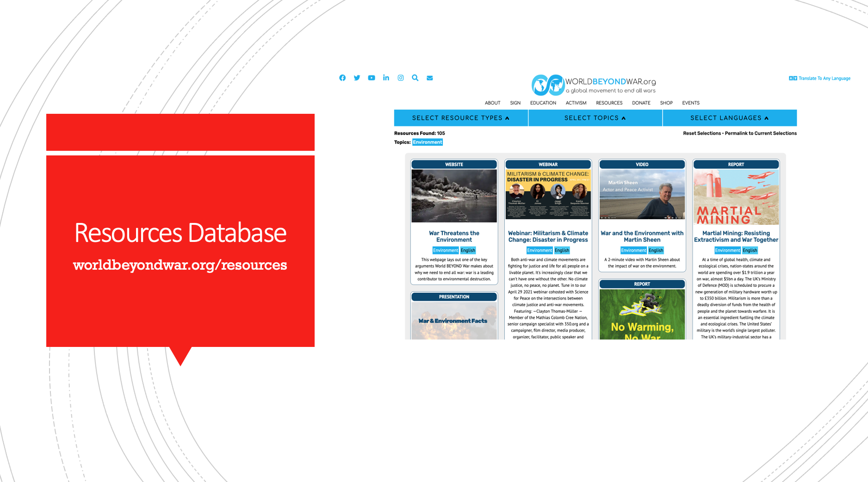Open the Martial Mining report thumbnail
868x482 pixels.
736,197
